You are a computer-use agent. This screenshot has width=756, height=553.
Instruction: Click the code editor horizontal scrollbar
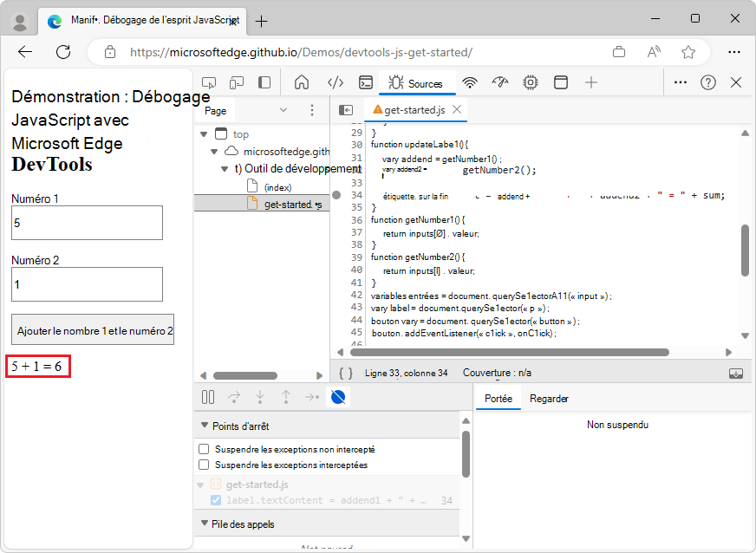click(510, 352)
